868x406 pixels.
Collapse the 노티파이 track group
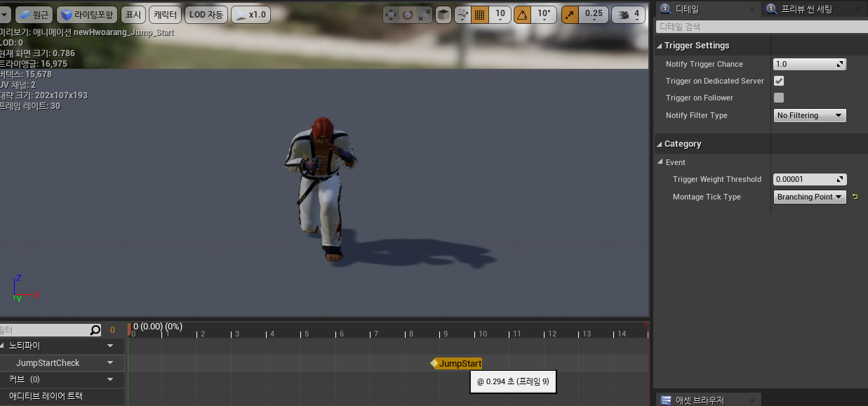(x=2, y=346)
